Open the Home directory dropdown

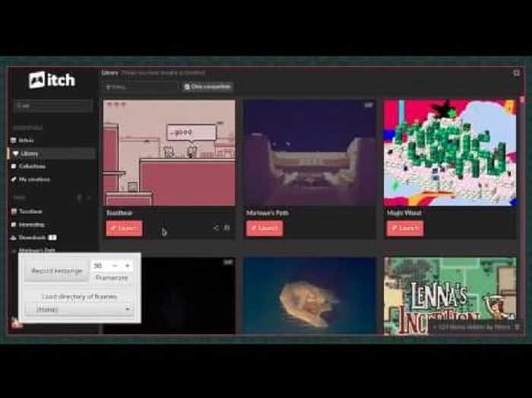coord(79,310)
